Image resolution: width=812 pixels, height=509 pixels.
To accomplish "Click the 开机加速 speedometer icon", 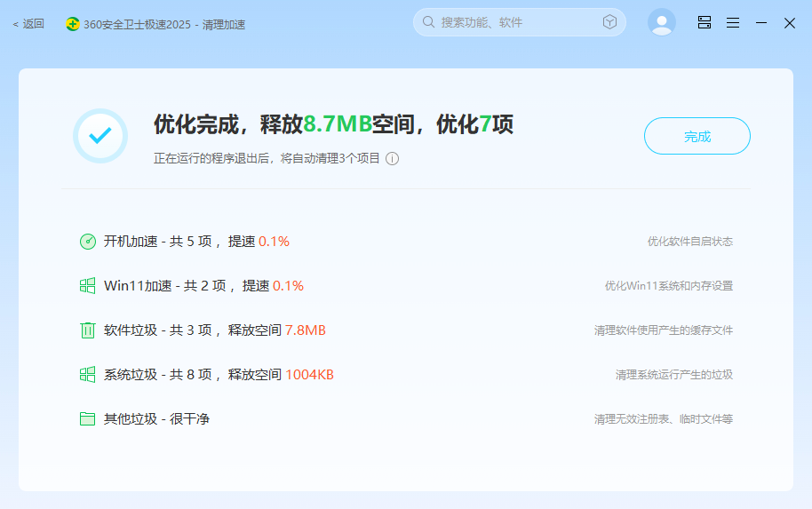I will click(88, 242).
